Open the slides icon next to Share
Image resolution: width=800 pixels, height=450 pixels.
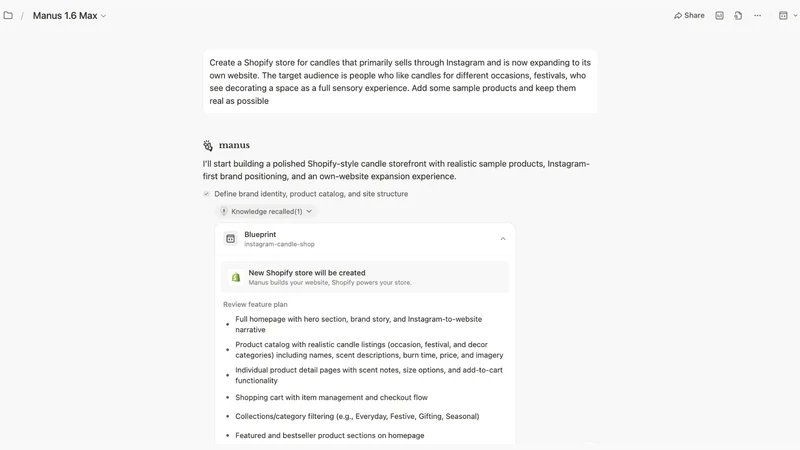coord(719,15)
